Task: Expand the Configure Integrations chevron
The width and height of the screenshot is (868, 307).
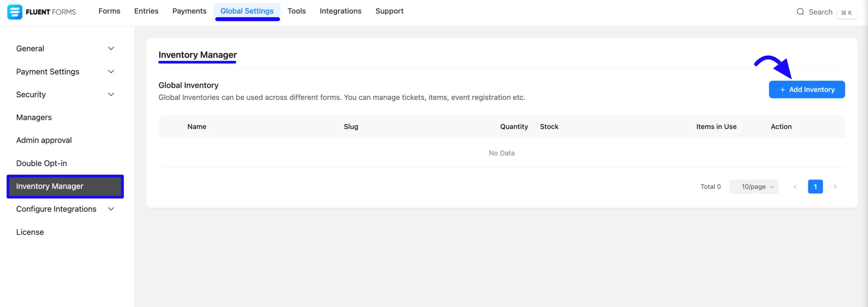Action: pos(111,209)
